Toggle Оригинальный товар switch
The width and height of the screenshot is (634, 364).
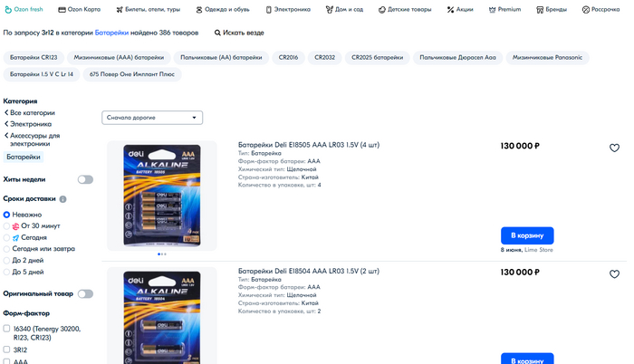tap(85, 294)
